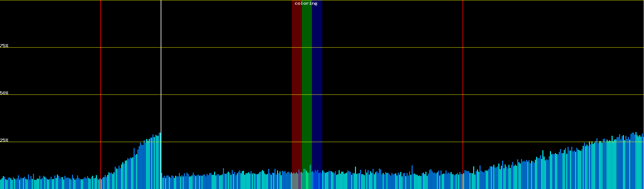Click the "coloring" label at top
644x189 pixels.
click(x=306, y=3)
